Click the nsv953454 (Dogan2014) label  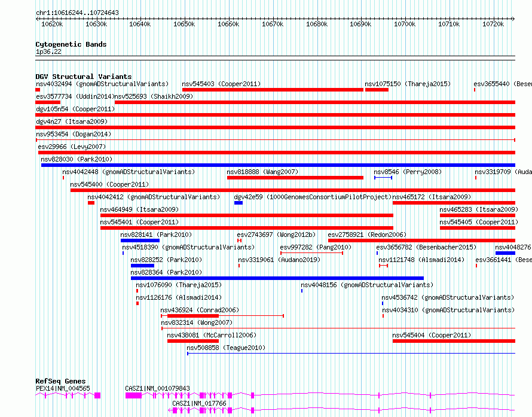tap(74, 134)
